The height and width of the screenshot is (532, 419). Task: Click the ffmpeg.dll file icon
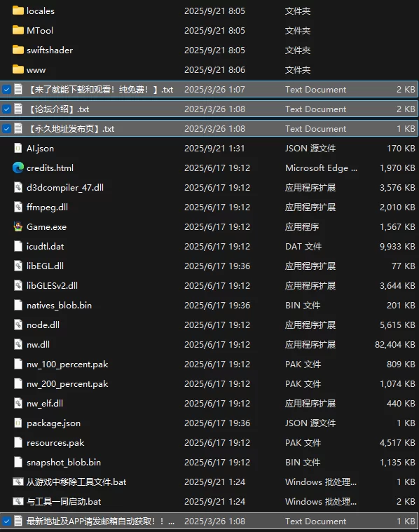pos(18,207)
